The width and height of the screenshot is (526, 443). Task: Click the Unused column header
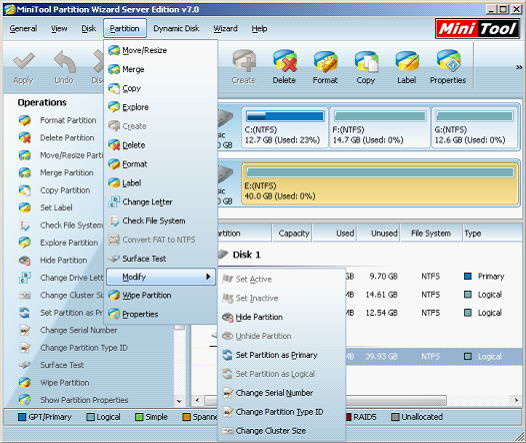(x=378, y=233)
